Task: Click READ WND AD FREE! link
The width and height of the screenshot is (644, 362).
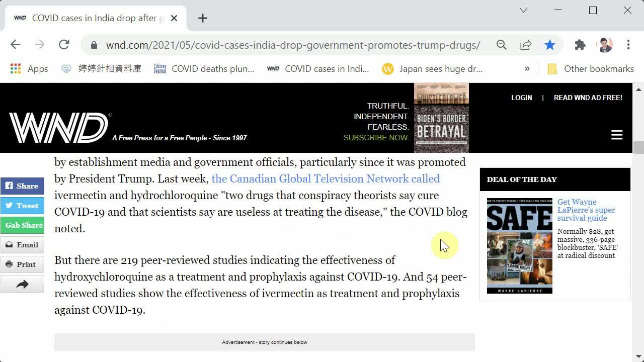Action: coord(588,98)
